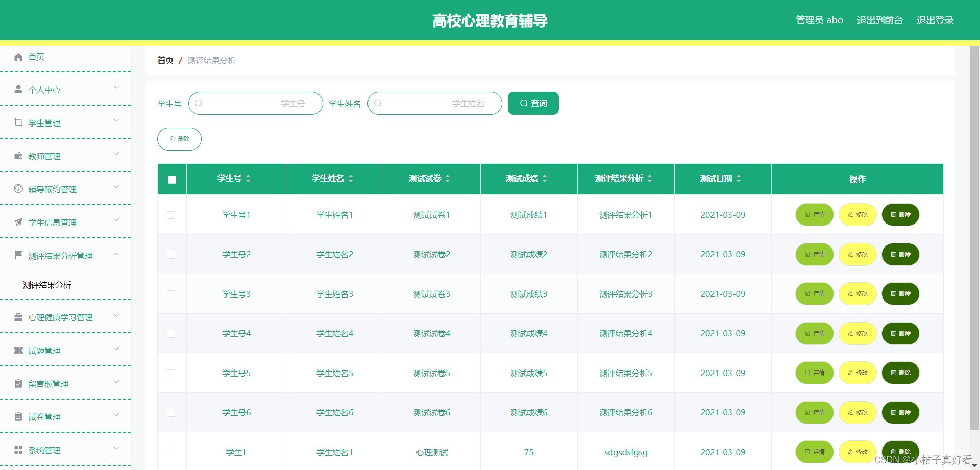Sort by 测评结果分析 column arrows
The height and width of the screenshot is (470, 980).
[x=650, y=178]
